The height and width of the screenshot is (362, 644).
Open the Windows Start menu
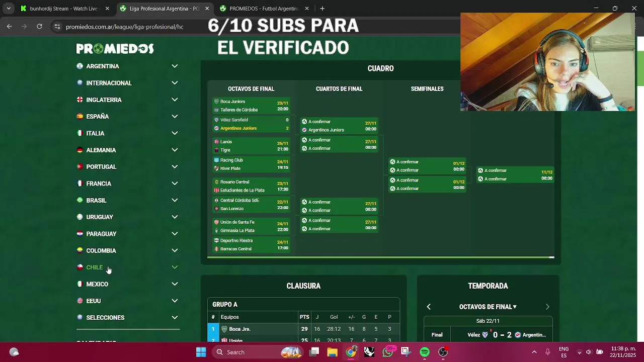tap(201, 352)
